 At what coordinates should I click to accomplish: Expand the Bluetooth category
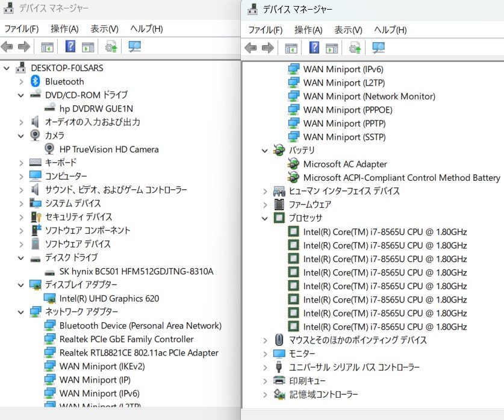point(21,82)
